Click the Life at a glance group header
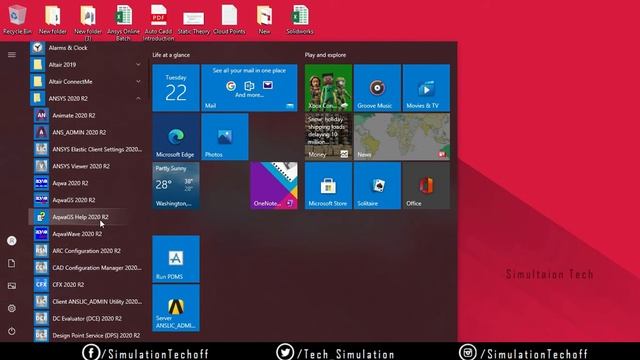 pyautogui.click(x=171, y=55)
